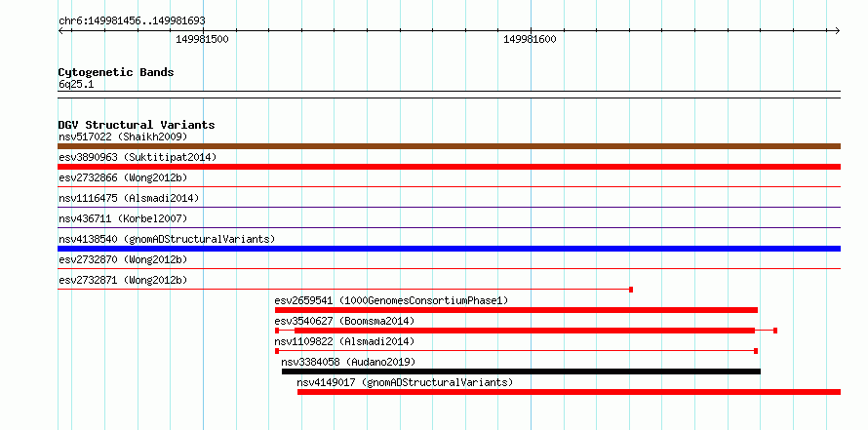Click nsv436711 (Korbel2007) label
This screenshot has width=868, height=430.
tap(123, 218)
